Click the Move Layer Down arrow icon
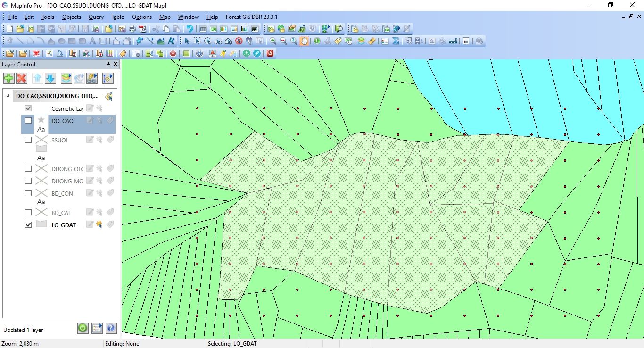 [50, 78]
